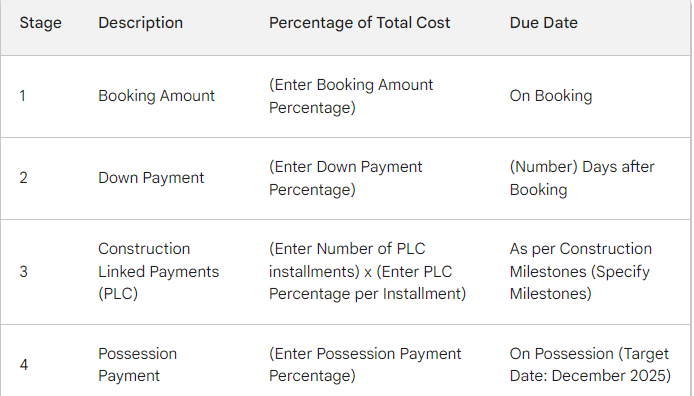Click the Enter Booking Amount Percentage cell
The height and width of the screenshot is (396, 694).
click(351, 96)
